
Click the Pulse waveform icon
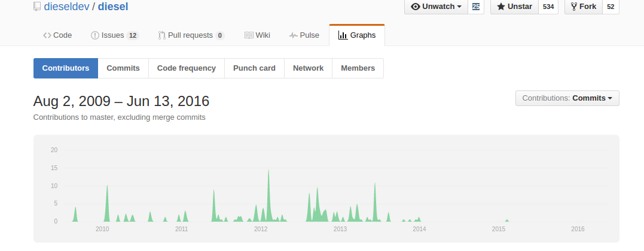click(293, 35)
